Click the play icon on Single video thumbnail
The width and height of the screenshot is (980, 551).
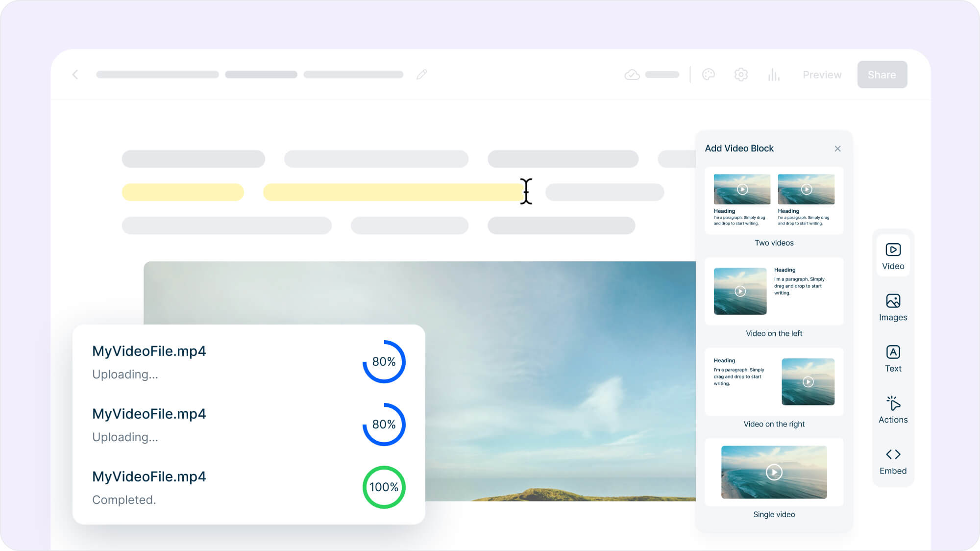click(x=774, y=472)
